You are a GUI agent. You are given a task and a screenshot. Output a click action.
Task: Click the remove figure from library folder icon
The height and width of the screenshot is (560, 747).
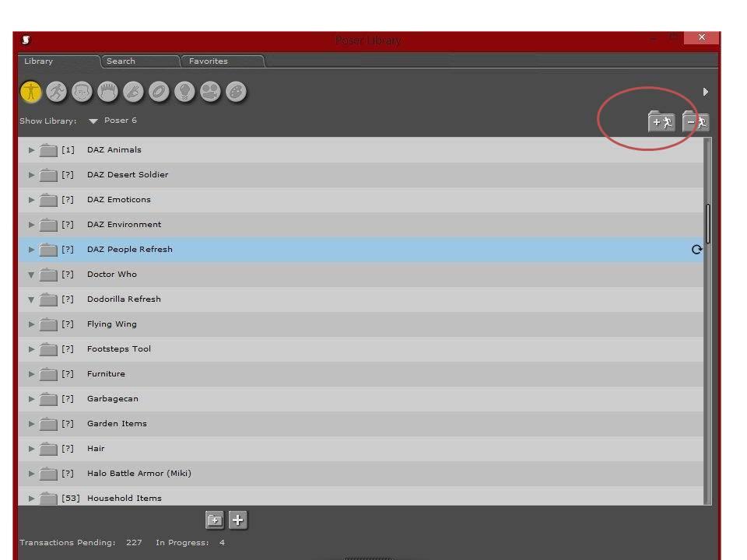(x=696, y=121)
